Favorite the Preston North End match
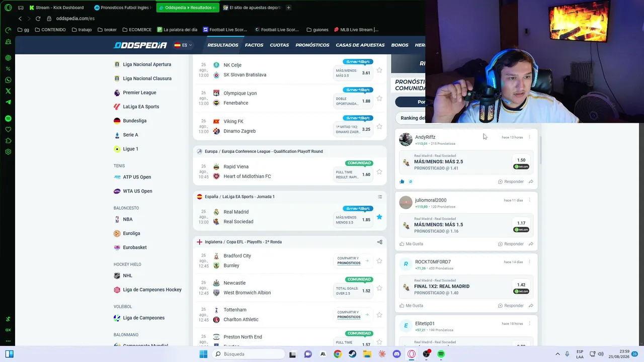 (x=379, y=342)
